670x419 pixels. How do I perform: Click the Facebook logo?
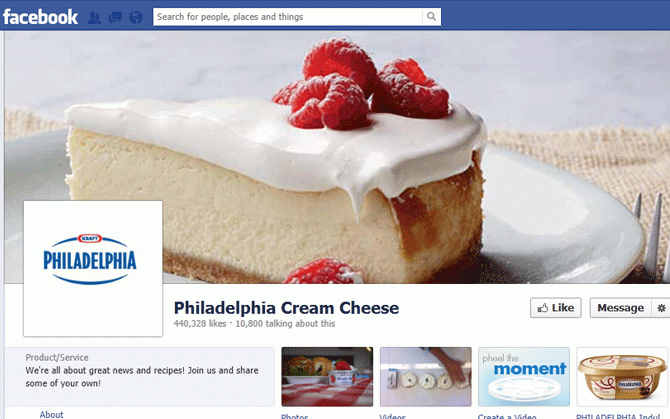pos(40,17)
